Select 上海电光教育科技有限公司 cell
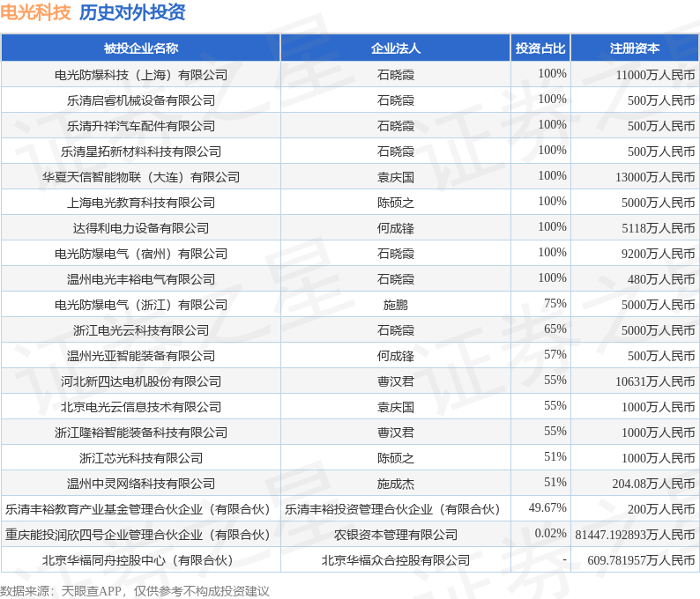The image size is (700, 599). pos(141,203)
